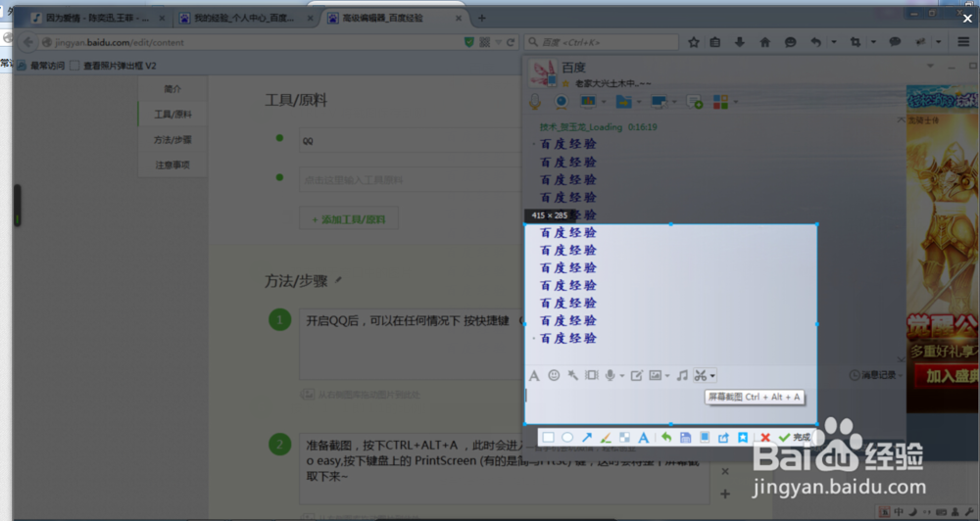Click the presentation demo icon

pos(588,101)
